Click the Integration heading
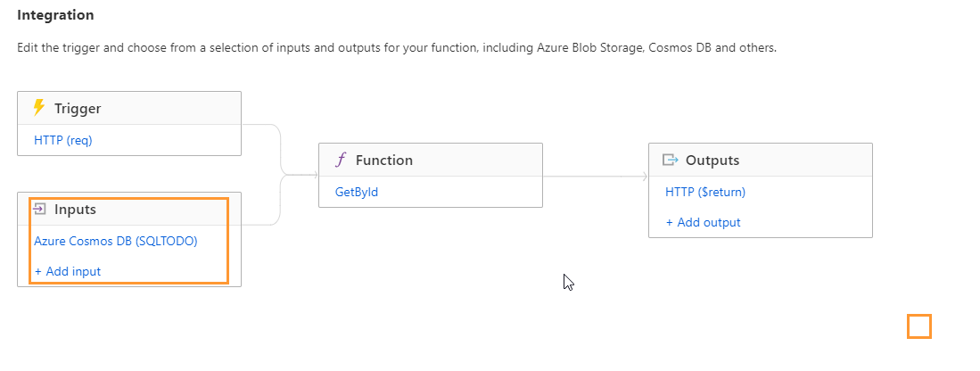 point(55,15)
